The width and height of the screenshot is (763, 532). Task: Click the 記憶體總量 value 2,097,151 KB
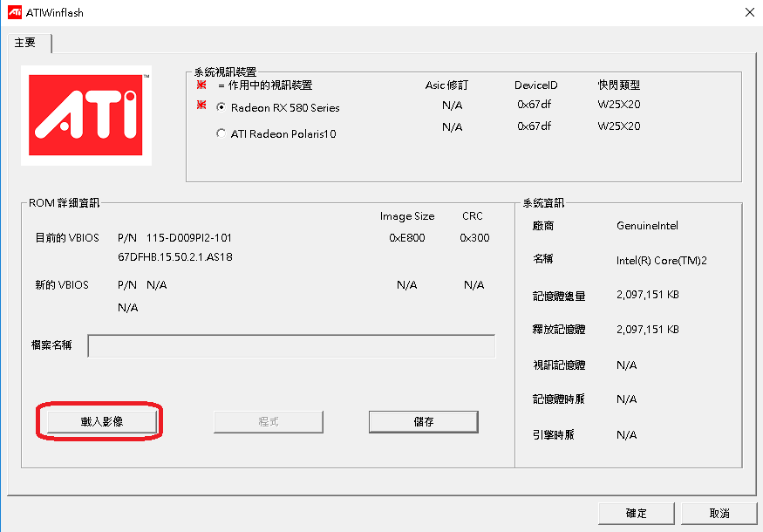pos(647,295)
